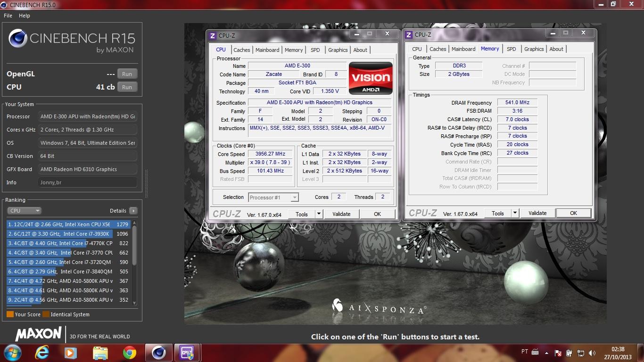Viewport: 644px width, 362px height.
Task: Launch Internet Explorer from the taskbar
Action: click(x=42, y=352)
